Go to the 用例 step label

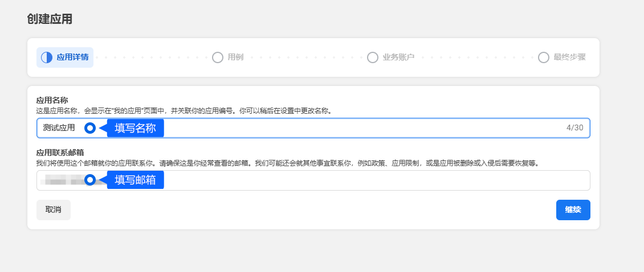point(235,57)
